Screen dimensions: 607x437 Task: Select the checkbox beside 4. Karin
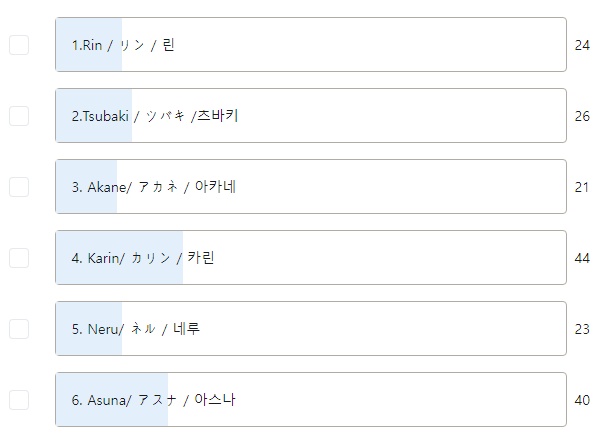pos(19,258)
